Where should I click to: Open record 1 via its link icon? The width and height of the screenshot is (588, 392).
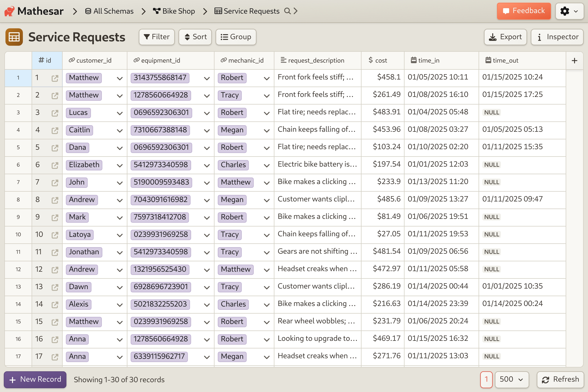pos(55,78)
